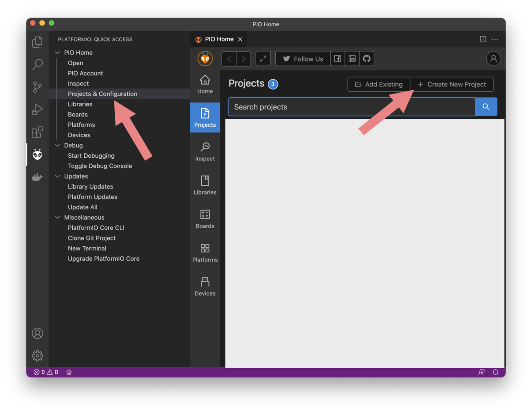
Task: Collapse the Updates tree section
Action: tap(57, 176)
